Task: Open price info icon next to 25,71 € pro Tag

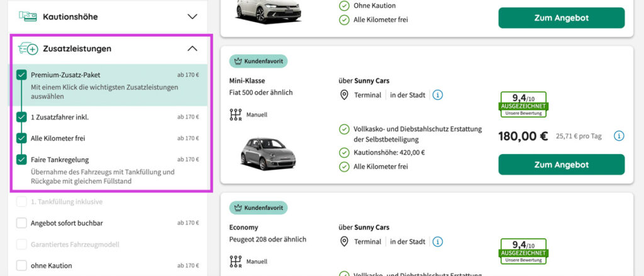Action: 619,136
